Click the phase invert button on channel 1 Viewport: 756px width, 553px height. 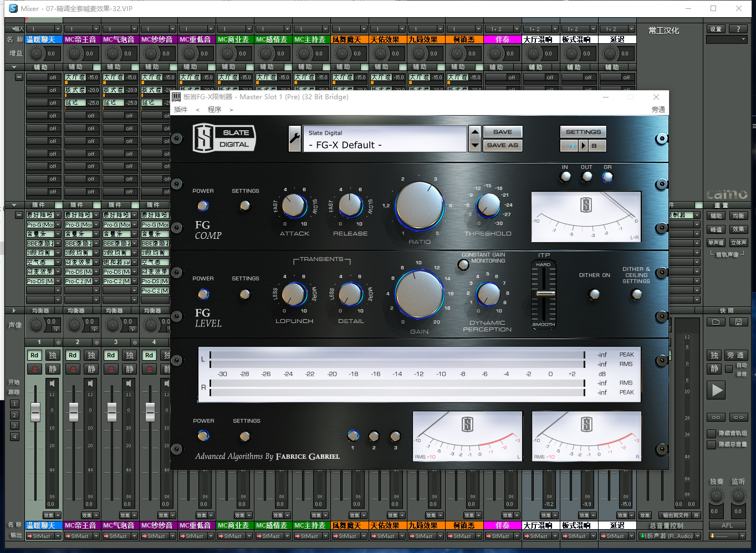[55, 329]
